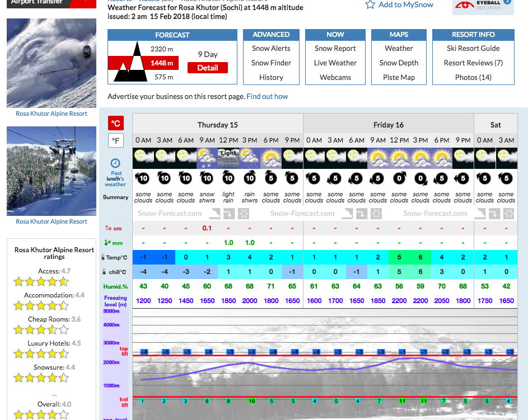The height and width of the screenshot is (420, 528).
Task: Select the 2320 m elevation forecast
Action: [162, 49]
